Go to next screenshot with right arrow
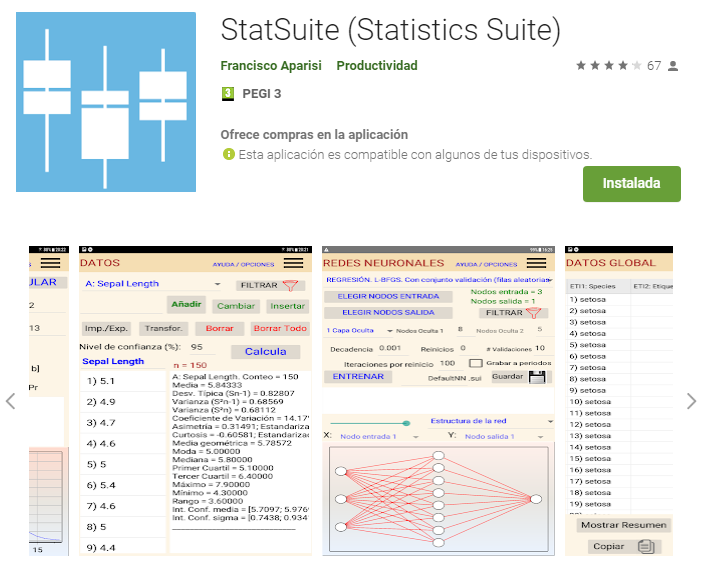 (691, 401)
